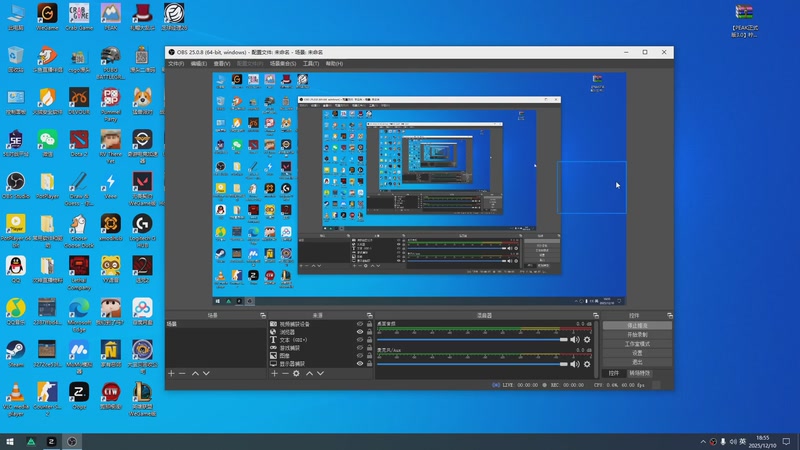800x450 pixels.
Task: Open VLC media player desktop icon
Action: (x=16, y=399)
